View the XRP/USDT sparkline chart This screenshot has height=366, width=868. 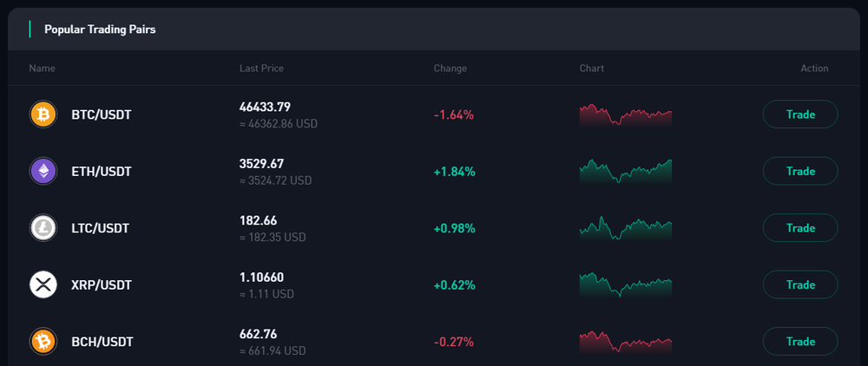pyautogui.click(x=625, y=284)
